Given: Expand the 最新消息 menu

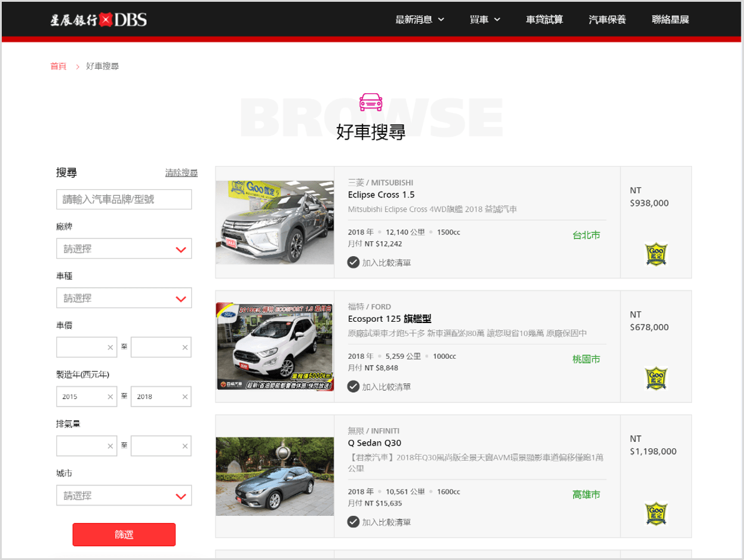Looking at the screenshot, I should pos(420,20).
